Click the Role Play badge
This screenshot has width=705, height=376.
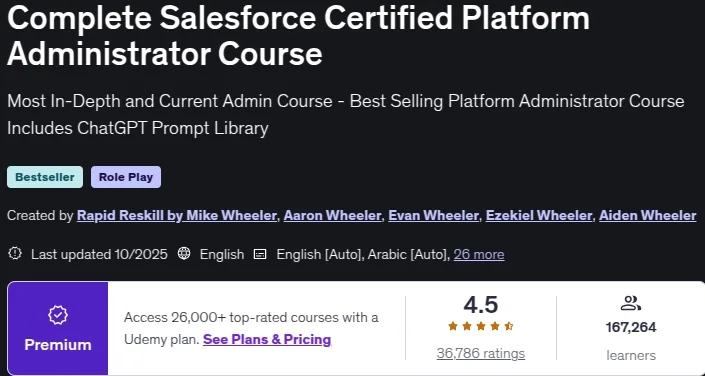[126, 177]
